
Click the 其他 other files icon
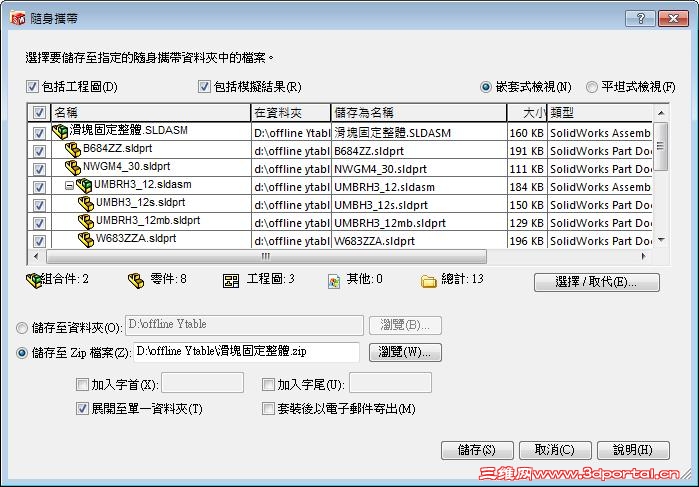pos(334,281)
